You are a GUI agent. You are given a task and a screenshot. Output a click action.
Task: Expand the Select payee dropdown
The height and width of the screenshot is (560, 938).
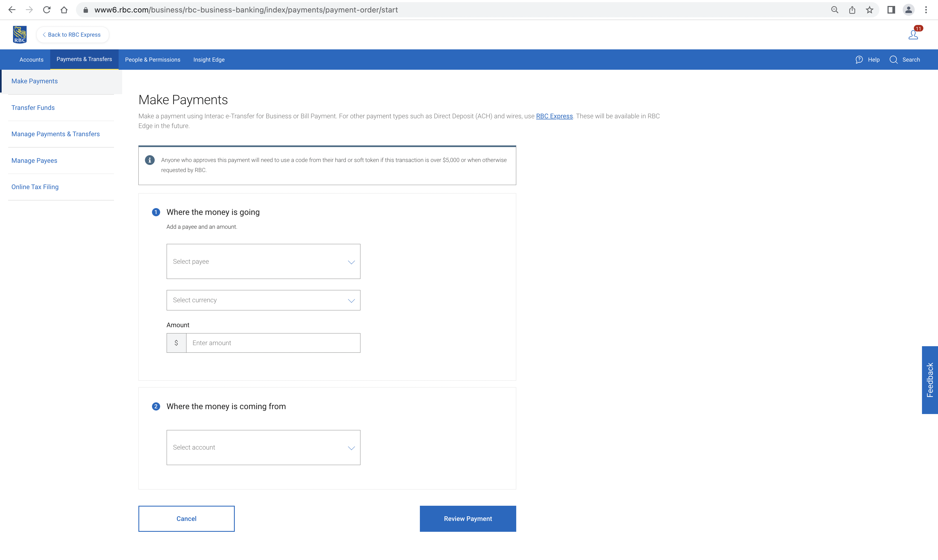[263, 262]
